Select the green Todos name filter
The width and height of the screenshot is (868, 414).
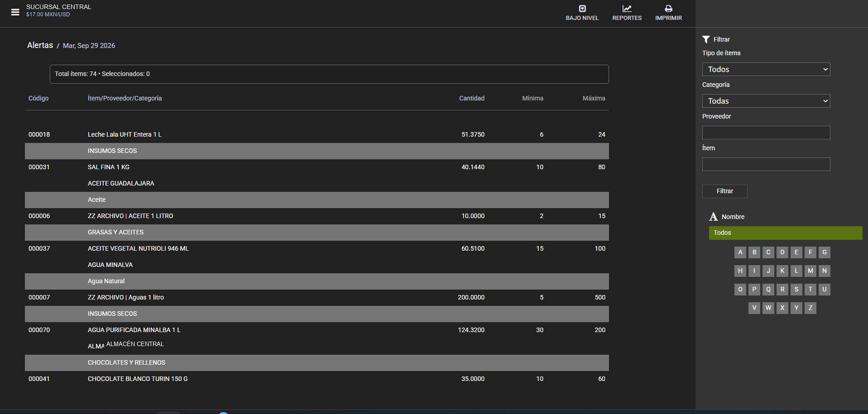coord(786,233)
